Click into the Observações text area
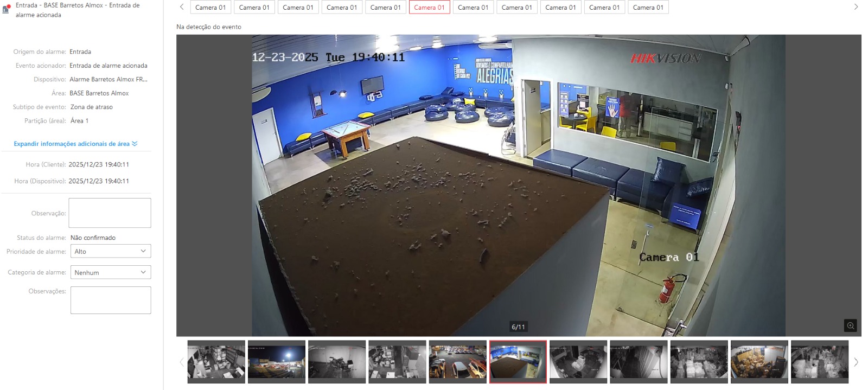The width and height of the screenshot is (868, 390). (x=111, y=300)
